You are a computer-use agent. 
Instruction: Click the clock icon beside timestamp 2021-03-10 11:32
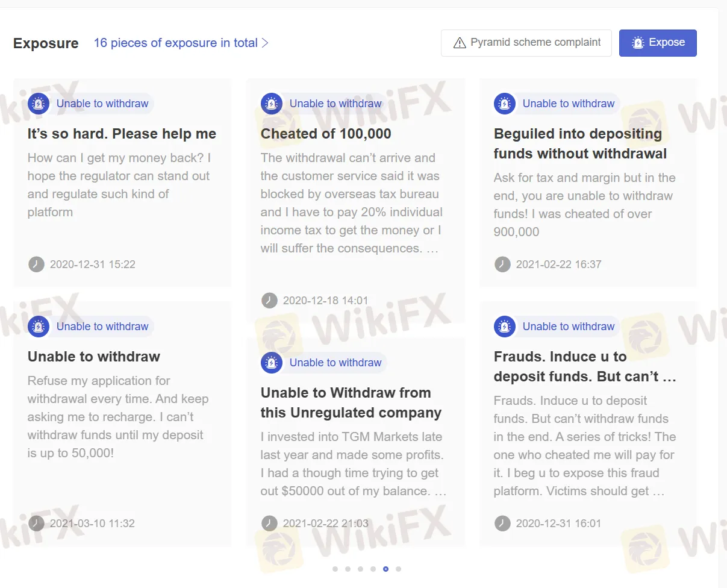pos(36,523)
